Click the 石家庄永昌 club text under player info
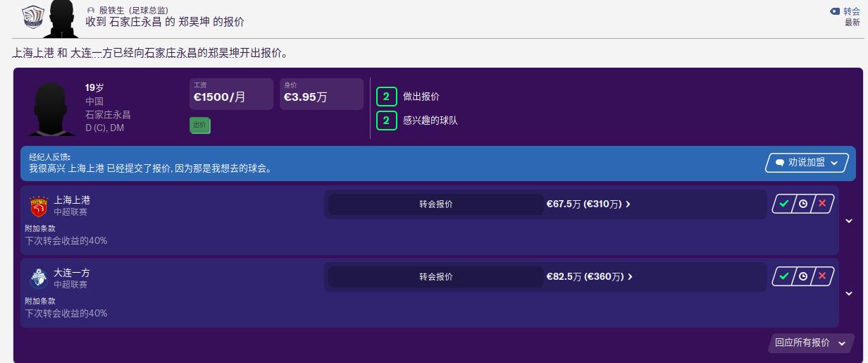The image size is (868, 363). 108,114
